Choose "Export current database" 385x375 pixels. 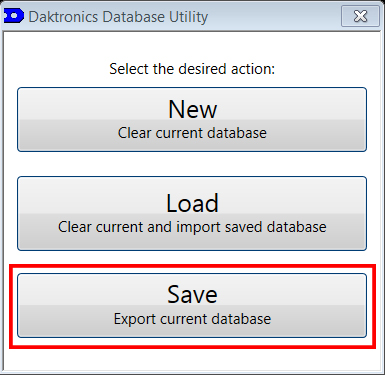pyautogui.click(x=192, y=319)
